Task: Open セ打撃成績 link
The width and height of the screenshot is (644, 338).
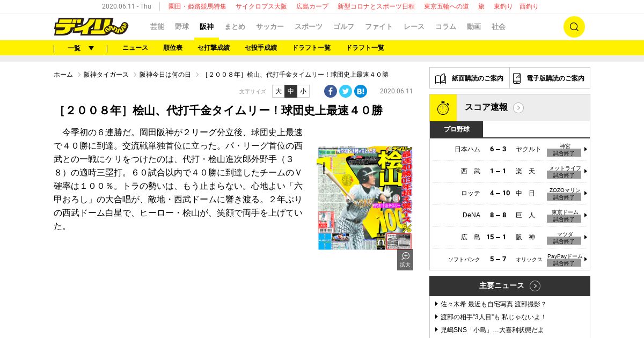Action: click(214, 48)
